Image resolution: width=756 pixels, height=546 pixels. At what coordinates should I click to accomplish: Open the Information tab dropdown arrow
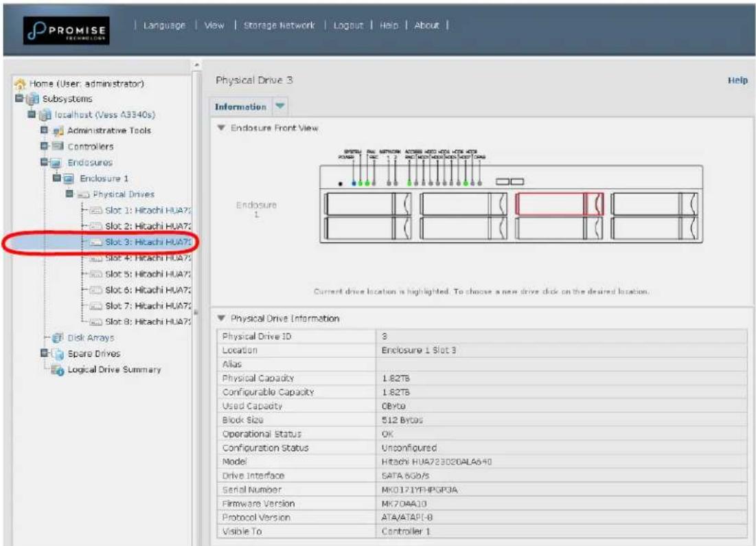point(280,106)
